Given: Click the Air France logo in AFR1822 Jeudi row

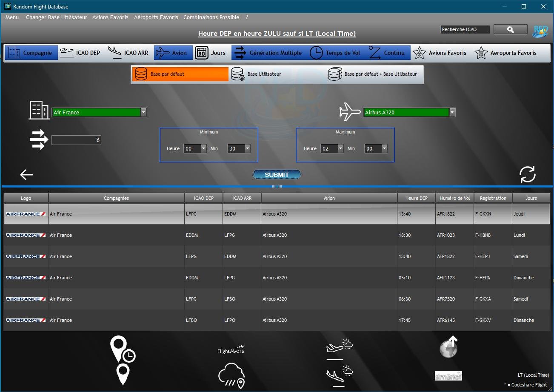Looking at the screenshot, I should [26, 214].
